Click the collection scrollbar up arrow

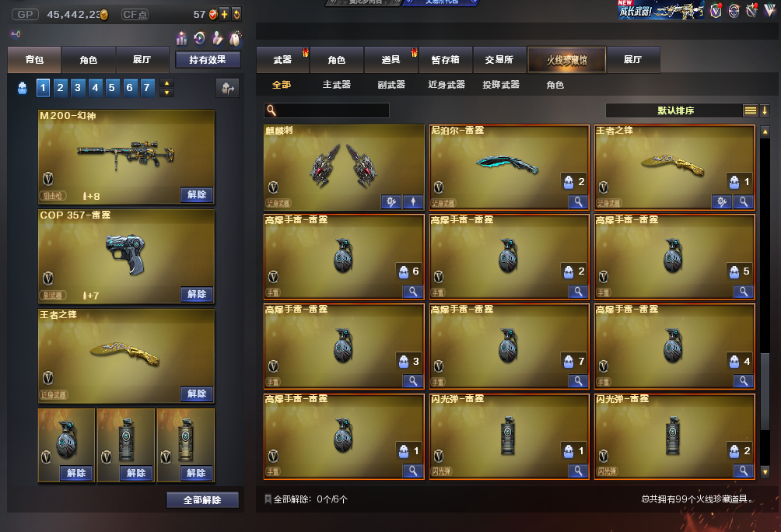click(765, 132)
